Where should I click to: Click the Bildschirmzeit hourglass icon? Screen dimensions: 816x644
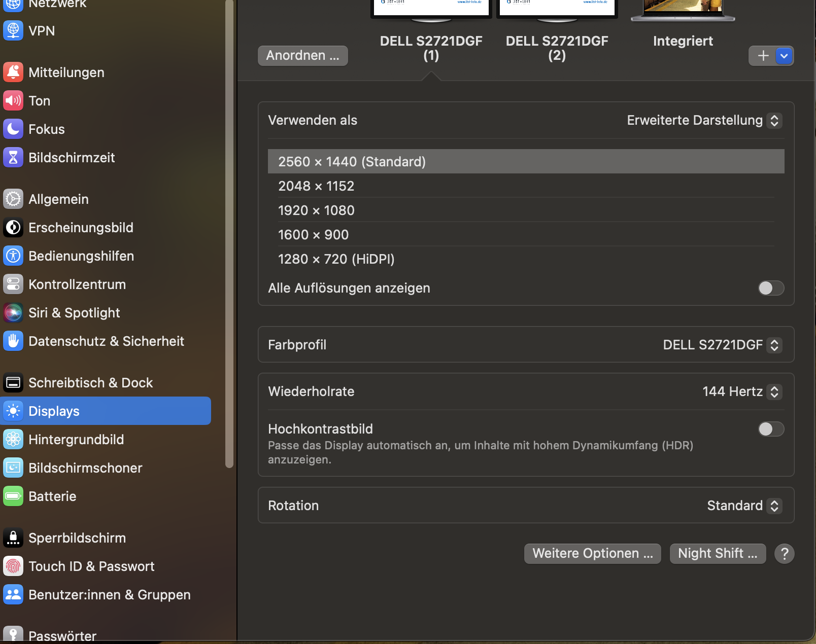pyautogui.click(x=13, y=157)
